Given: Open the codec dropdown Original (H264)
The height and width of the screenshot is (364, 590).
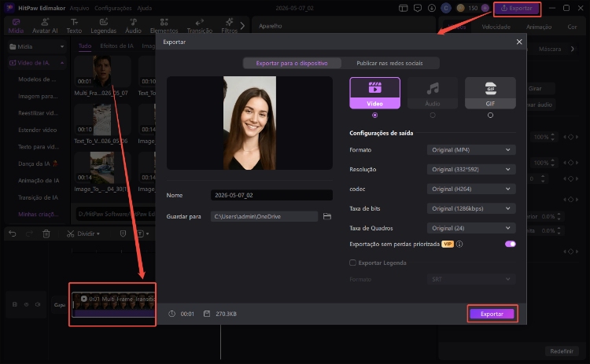Looking at the screenshot, I should (471, 189).
